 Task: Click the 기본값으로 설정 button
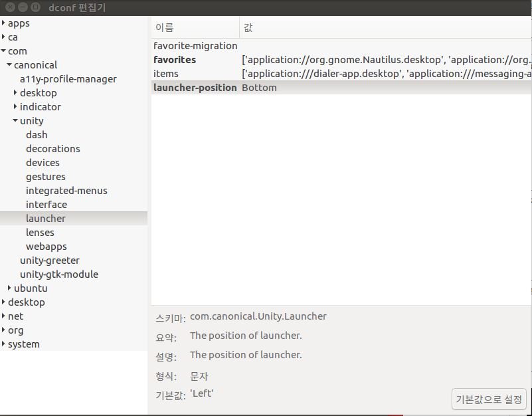coord(489,399)
